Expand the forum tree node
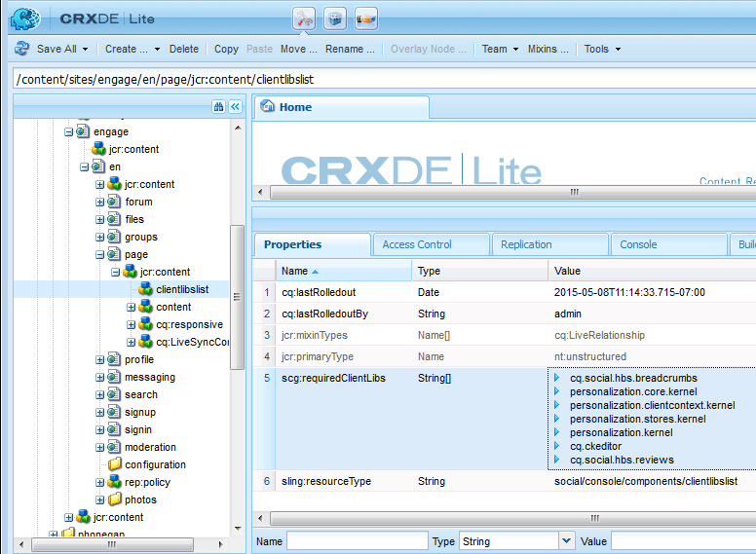756x554 pixels. [x=99, y=203]
